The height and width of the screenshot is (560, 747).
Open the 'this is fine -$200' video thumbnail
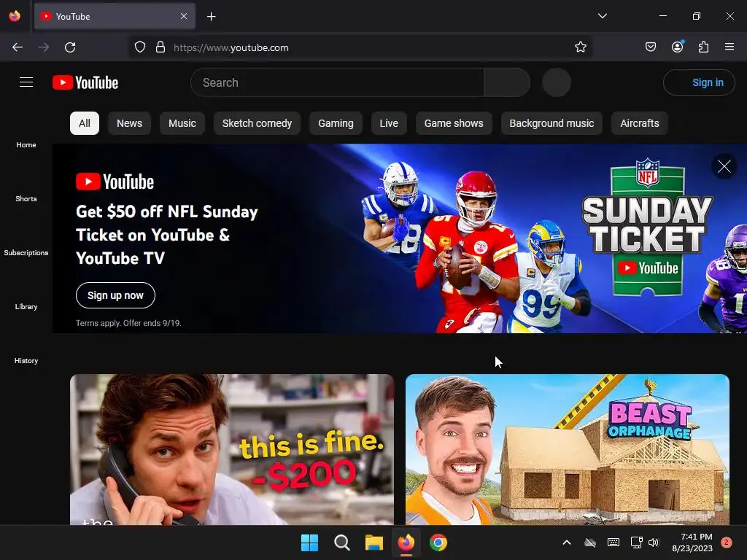pyautogui.click(x=232, y=449)
